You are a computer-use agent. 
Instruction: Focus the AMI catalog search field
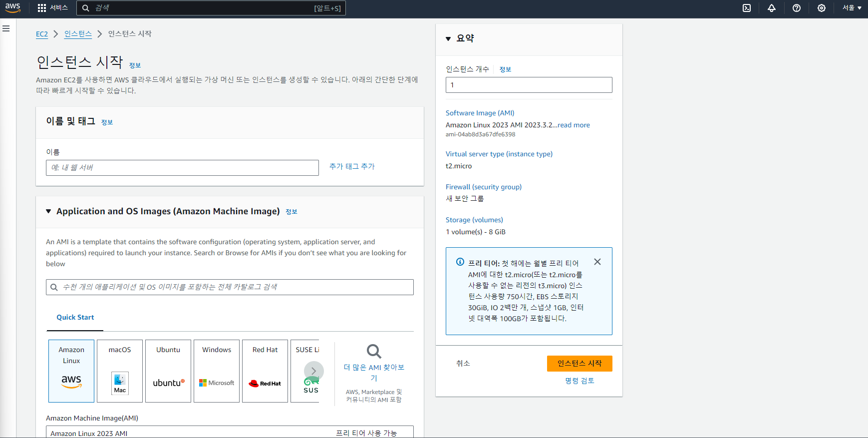point(230,287)
